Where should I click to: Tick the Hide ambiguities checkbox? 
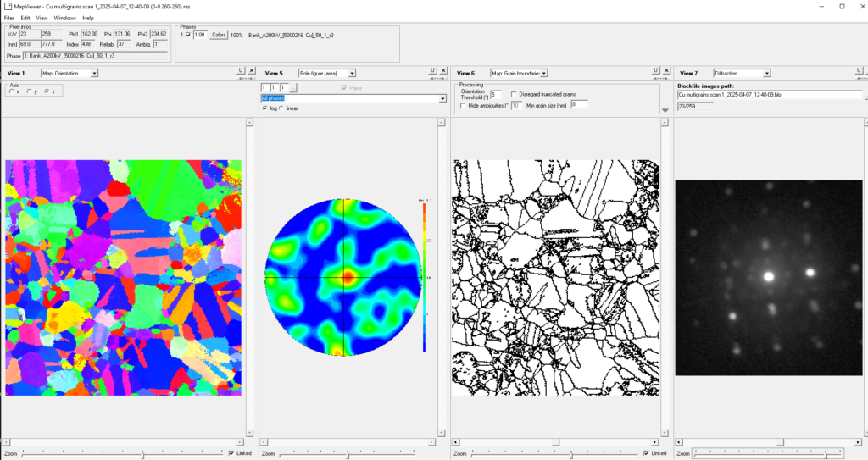(463, 105)
